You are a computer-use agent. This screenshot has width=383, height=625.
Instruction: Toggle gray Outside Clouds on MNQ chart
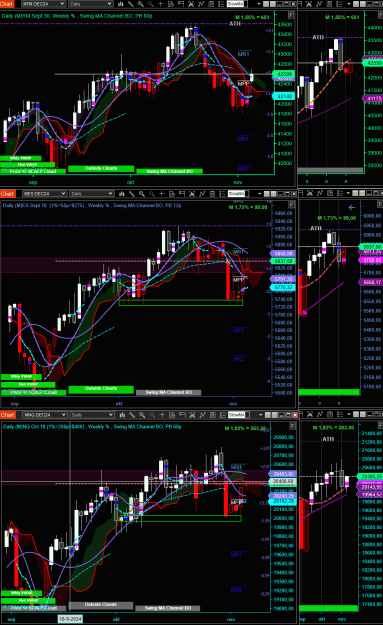point(100,605)
